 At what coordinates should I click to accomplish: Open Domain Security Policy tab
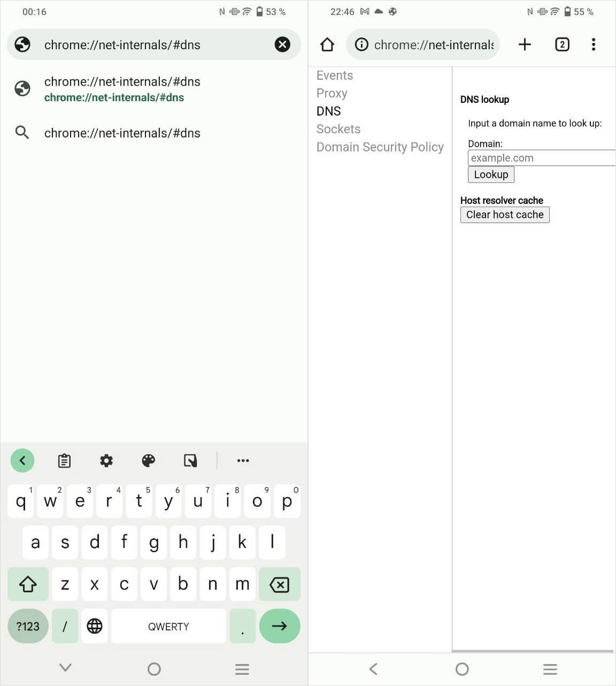380,147
